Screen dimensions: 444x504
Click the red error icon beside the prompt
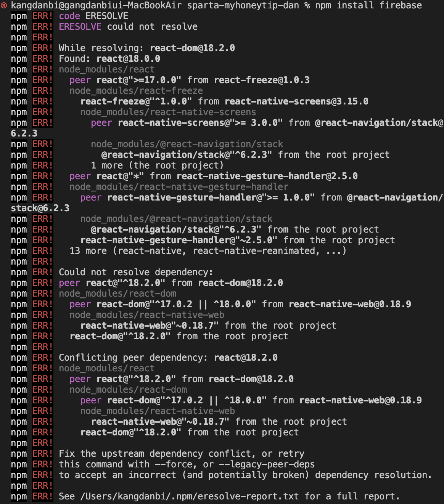[4, 5]
